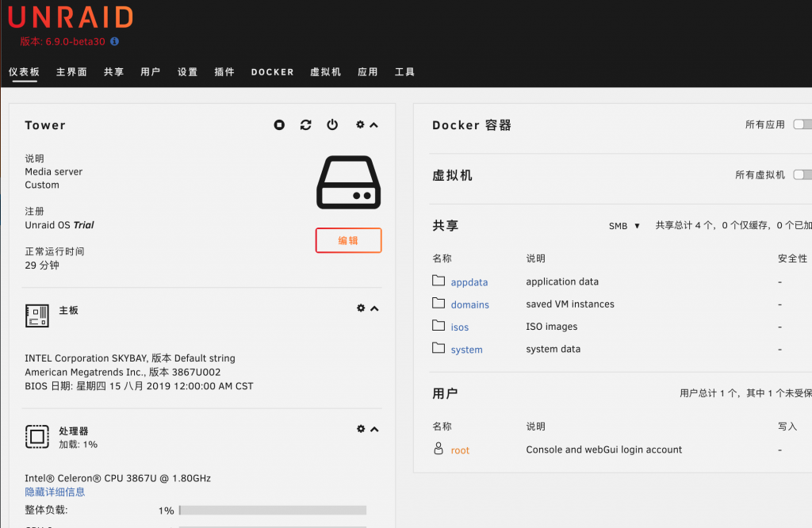The height and width of the screenshot is (528, 812).
Task: Click the folder icon of the appdata share
Action: (x=439, y=281)
